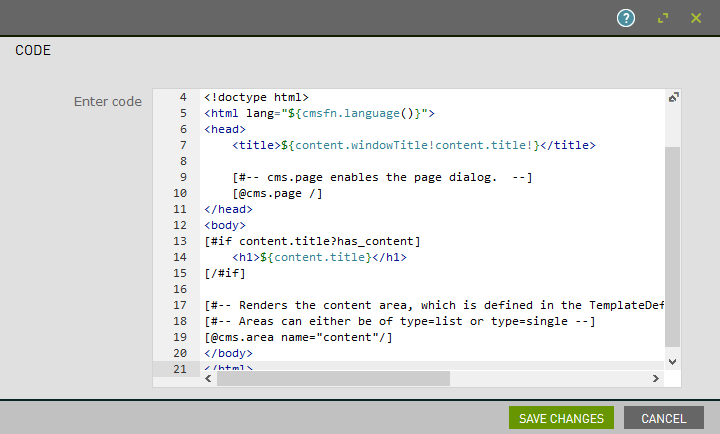Click the html lang attribute line
The height and width of the screenshot is (434, 720).
(x=319, y=114)
